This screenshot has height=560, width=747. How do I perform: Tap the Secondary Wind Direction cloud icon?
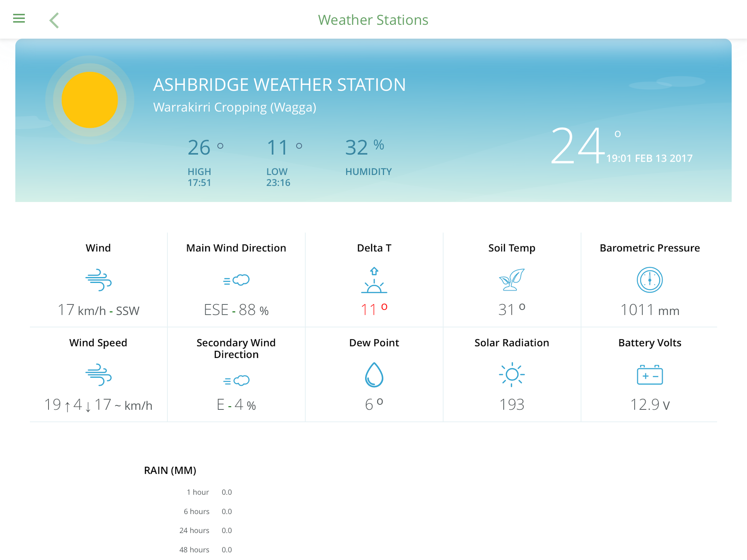click(237, 381)
